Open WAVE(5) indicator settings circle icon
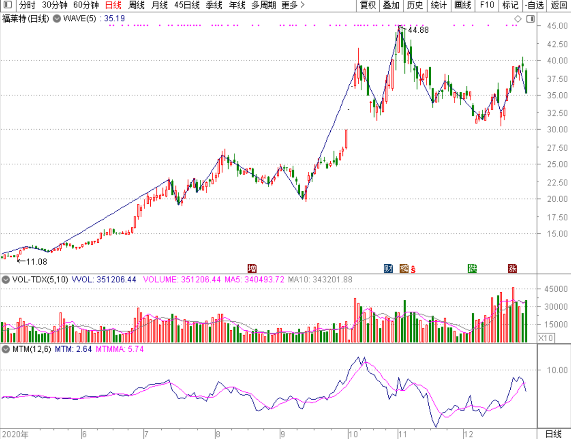 (57, 18)
